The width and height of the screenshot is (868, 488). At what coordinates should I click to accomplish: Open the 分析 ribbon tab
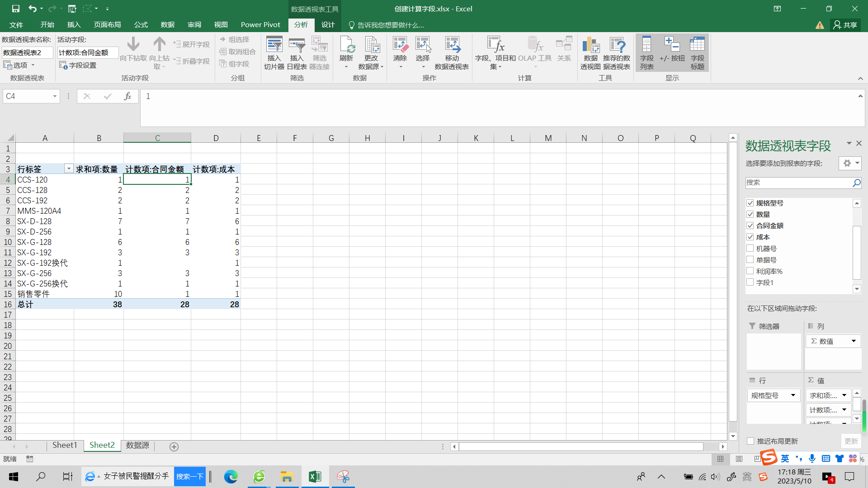(301, 25)
